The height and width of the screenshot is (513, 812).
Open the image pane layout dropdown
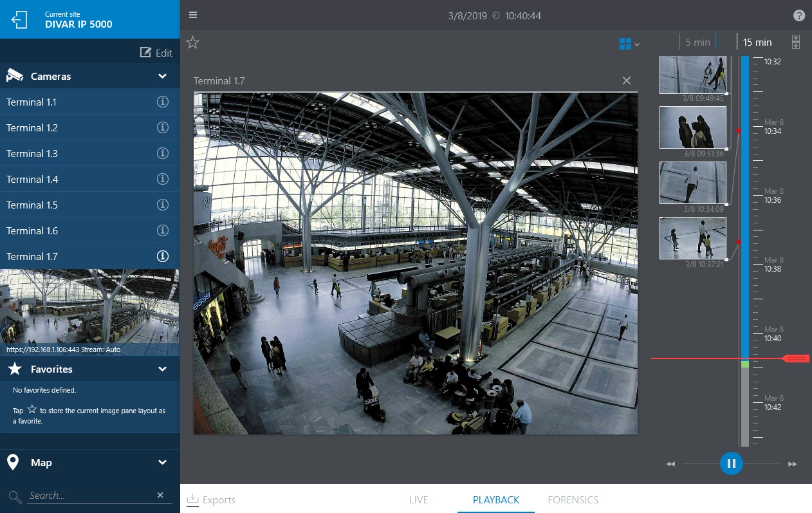click(629, 44)
